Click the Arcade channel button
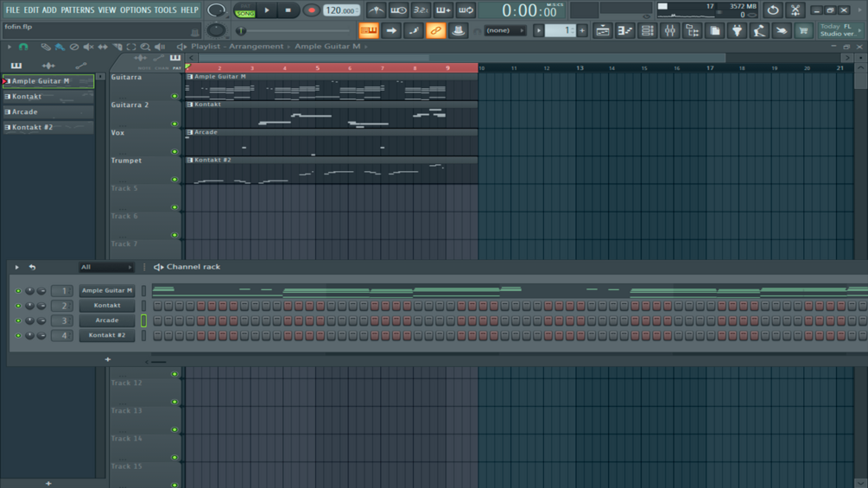This screenshot has height=488, width=868. (107, 320)
